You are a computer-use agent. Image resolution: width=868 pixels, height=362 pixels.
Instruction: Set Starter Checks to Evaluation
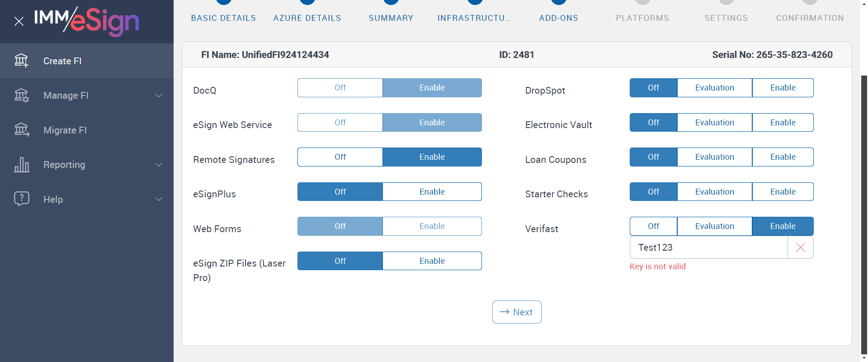click(x=715, y=192)
